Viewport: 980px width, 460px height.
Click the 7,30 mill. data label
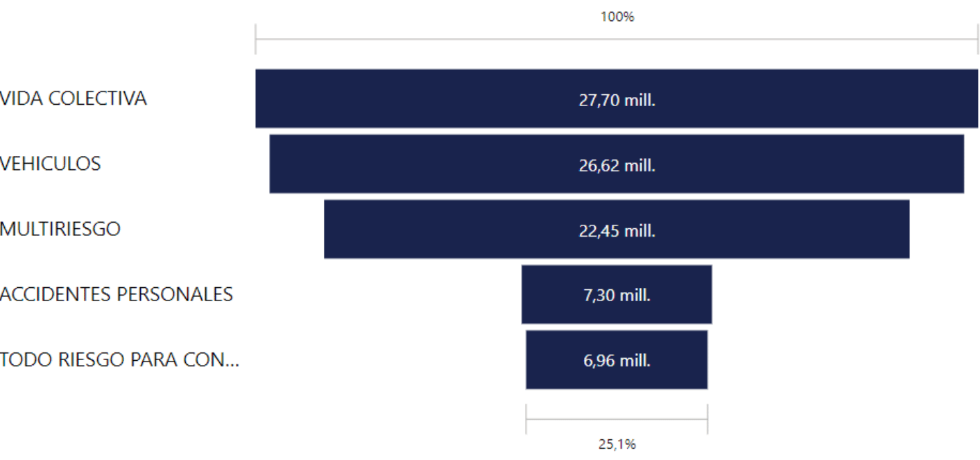click(617, 296)
